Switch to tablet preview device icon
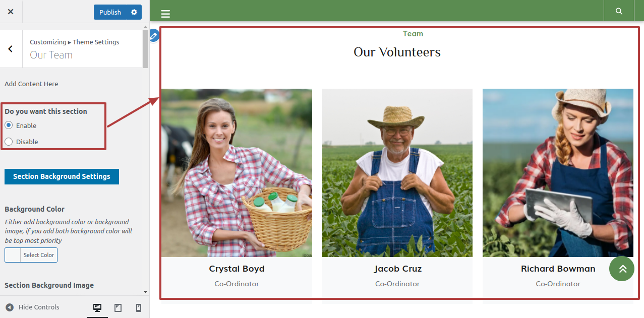The image size is (644, 318). point(118,308)
